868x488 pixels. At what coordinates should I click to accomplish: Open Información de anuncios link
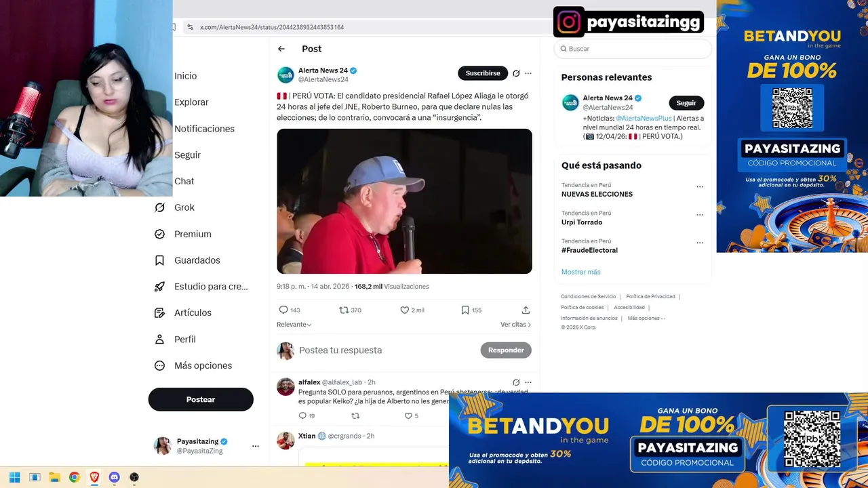coord(589,318)
